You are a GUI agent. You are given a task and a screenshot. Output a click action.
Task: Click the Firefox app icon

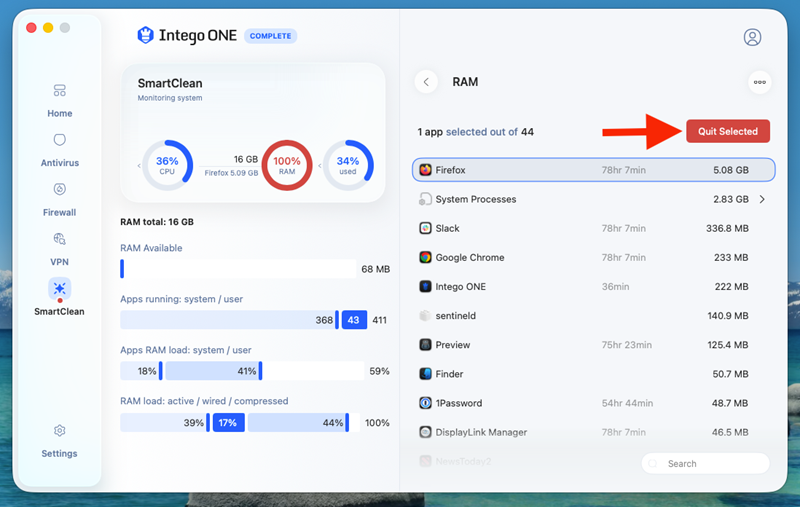[x=426, y=170]
